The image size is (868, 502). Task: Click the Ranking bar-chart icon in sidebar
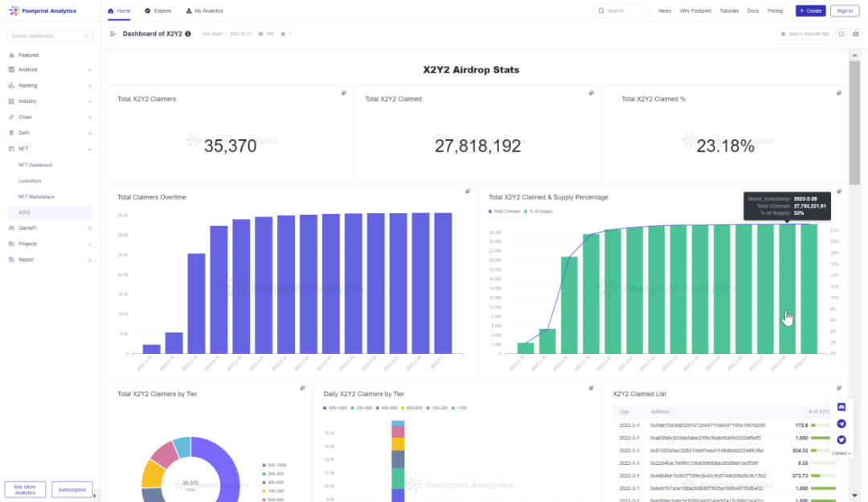point(11,85)
